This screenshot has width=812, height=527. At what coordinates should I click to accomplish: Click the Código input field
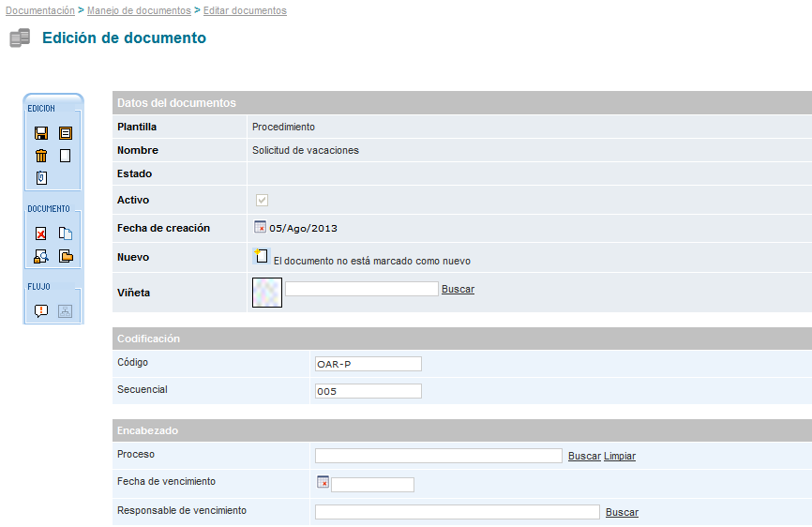click(x=368, y=364)
